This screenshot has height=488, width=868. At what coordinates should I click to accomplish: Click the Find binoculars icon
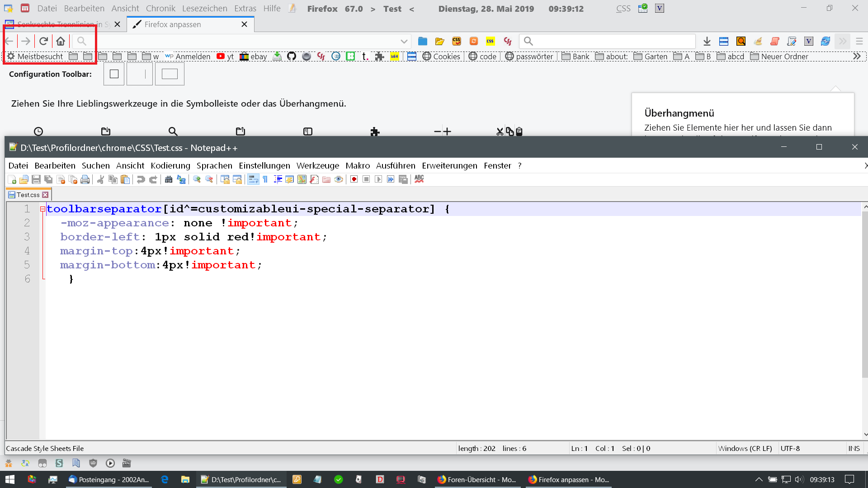[169, 179]
